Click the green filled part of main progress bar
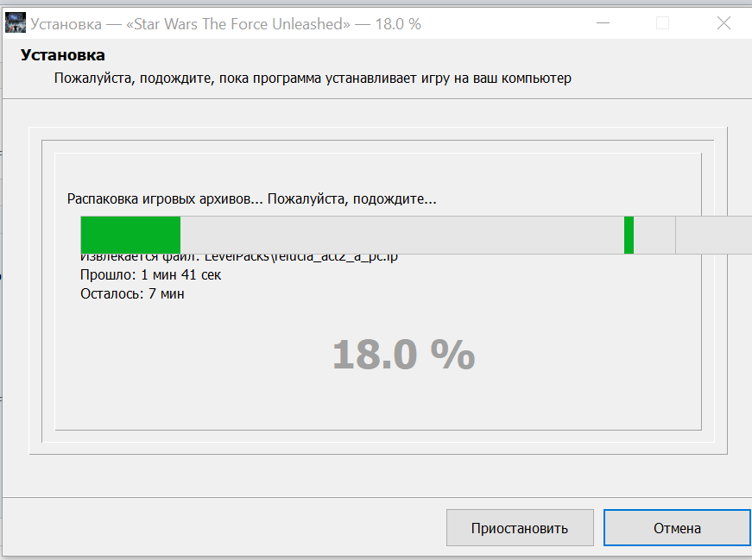Image resolution: width=752 pixels, height=560 pixels. 130,235
